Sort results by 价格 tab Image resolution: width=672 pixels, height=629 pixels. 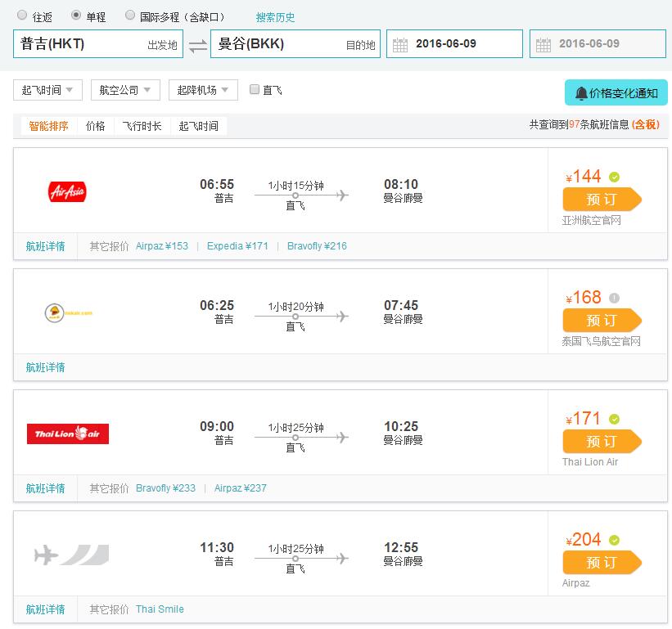pos(96,126)
